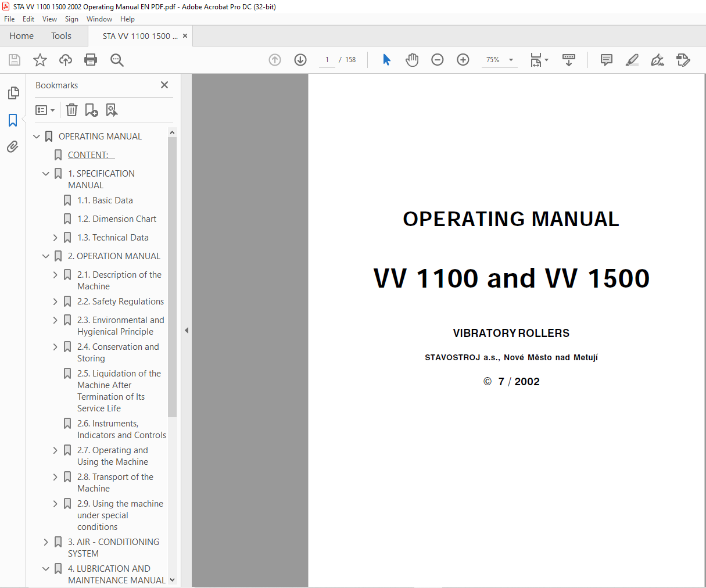
Task: Close the STA VV 1100 1500 document tab
Action: coord(185,36)
